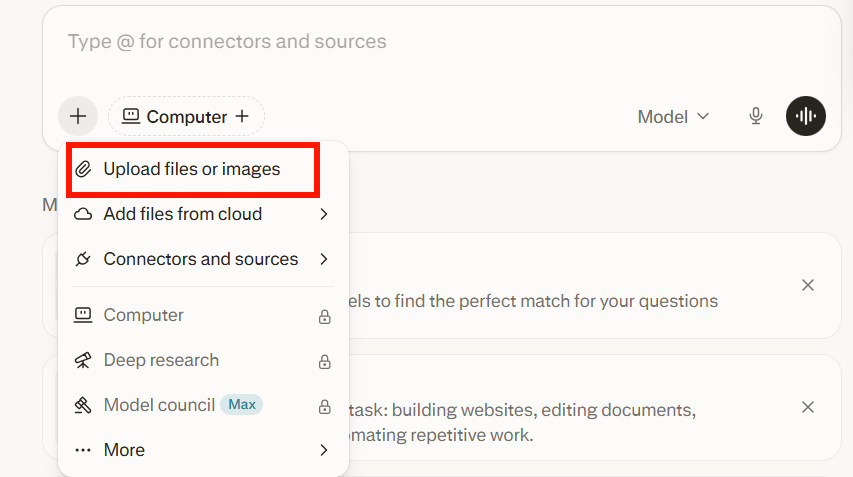Screen dimensions: 853x477
Task: Select Upload files or images
Action: pyautogui.click(x=192, y=169)
